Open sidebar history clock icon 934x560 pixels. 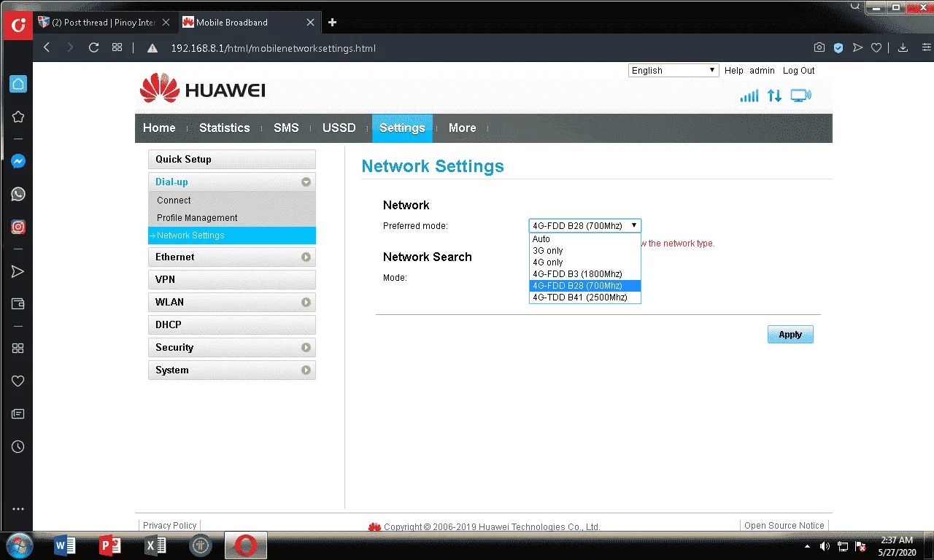18,446
